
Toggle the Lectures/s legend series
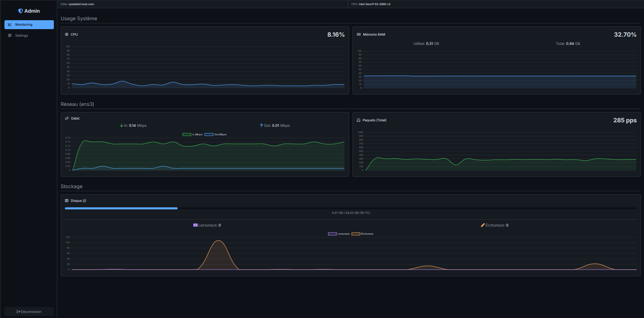(x=339, y=234)
